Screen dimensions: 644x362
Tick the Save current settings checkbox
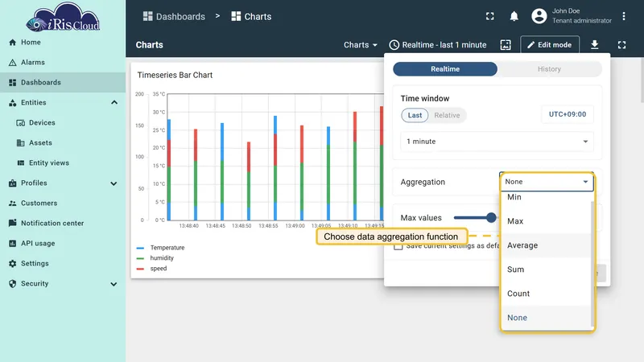pyautogui.click(x=398, y=246)
